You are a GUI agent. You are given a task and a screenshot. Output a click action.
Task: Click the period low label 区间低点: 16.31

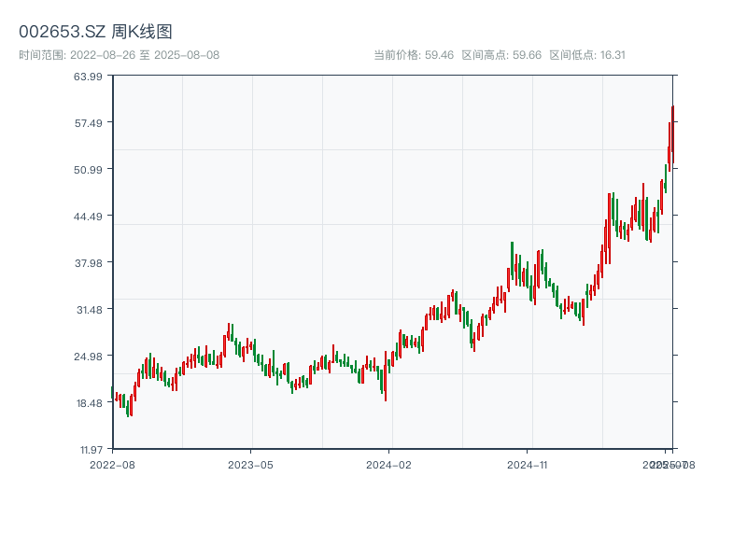[x=587, y=55]
